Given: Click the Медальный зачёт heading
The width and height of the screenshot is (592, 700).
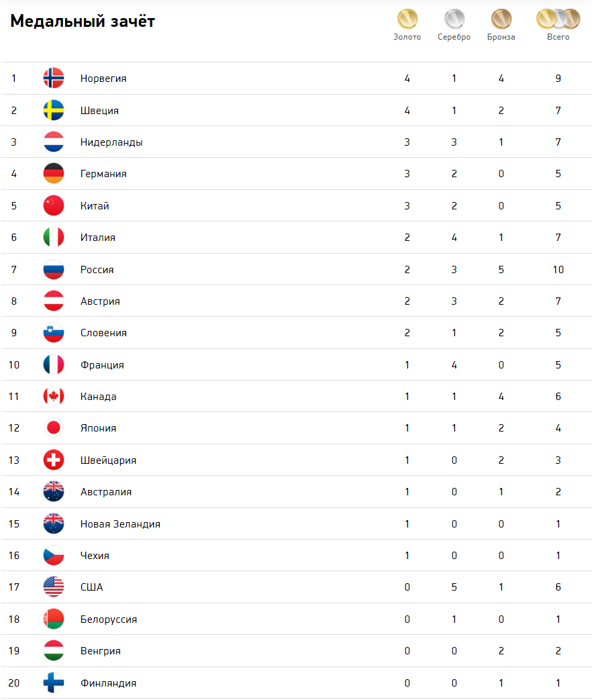Looking at the screenshot, I should click(x=83, y=21).
